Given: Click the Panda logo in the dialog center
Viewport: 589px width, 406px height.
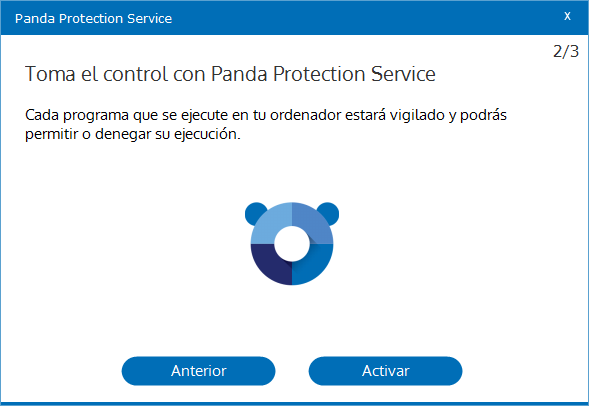Looking at the screenshot, I should coord(292,243).
